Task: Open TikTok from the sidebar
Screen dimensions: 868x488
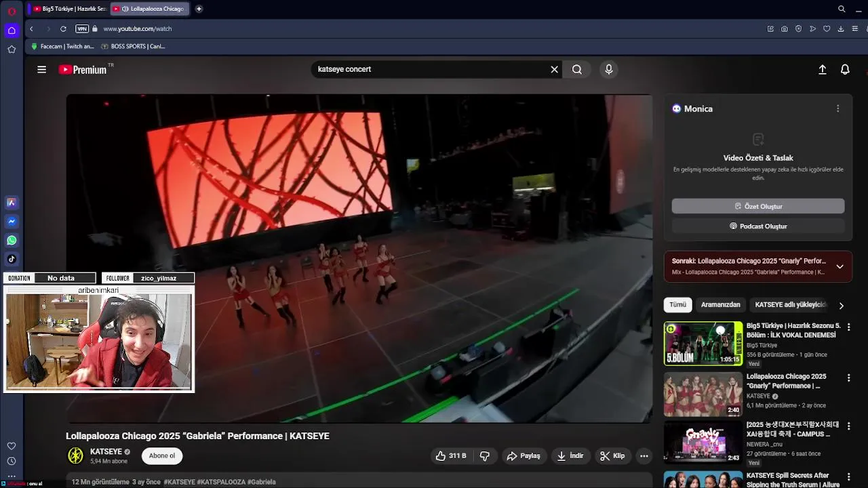Action: point(12,259)
